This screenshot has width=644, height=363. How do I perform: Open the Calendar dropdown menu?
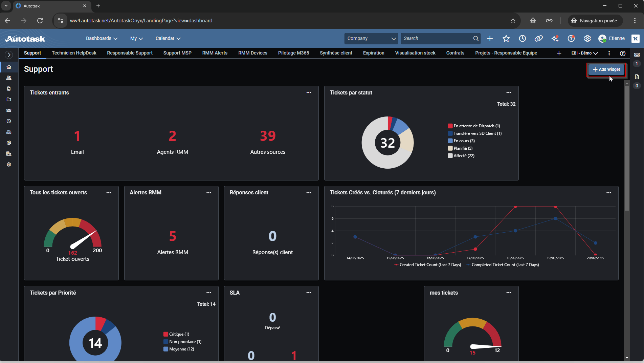click(168, 39)
